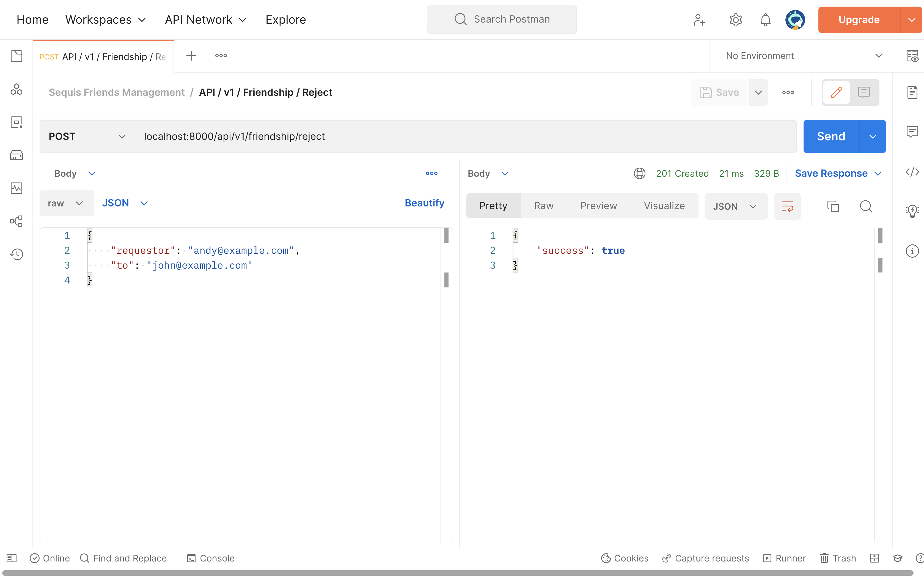
Task: Open the request Info icon
Action: click(x=912, y=251)
